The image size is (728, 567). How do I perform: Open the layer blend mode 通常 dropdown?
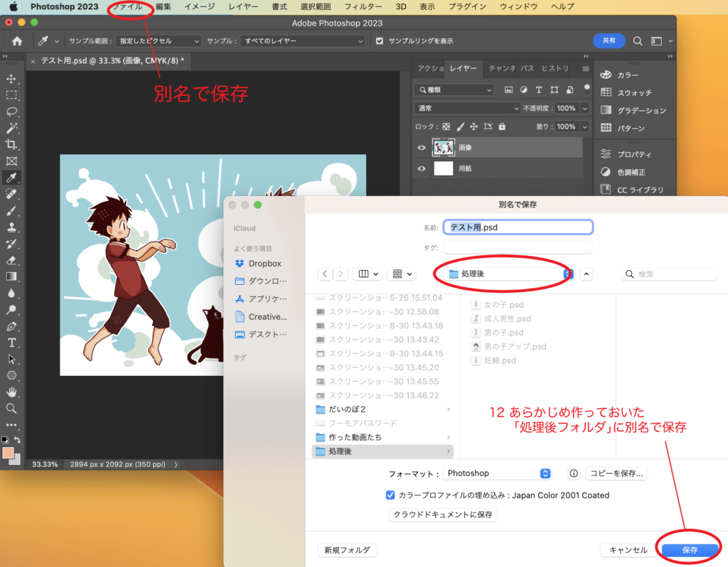[467, 108]
